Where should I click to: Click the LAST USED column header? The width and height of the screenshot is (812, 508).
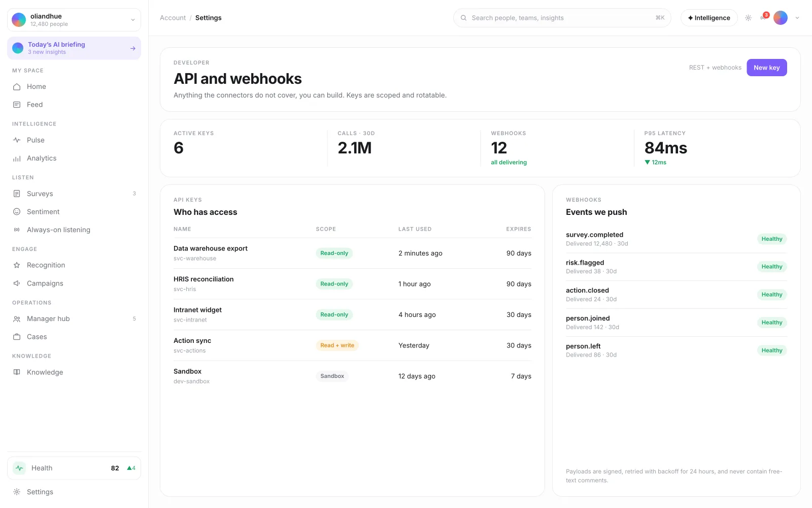(415, 229)
